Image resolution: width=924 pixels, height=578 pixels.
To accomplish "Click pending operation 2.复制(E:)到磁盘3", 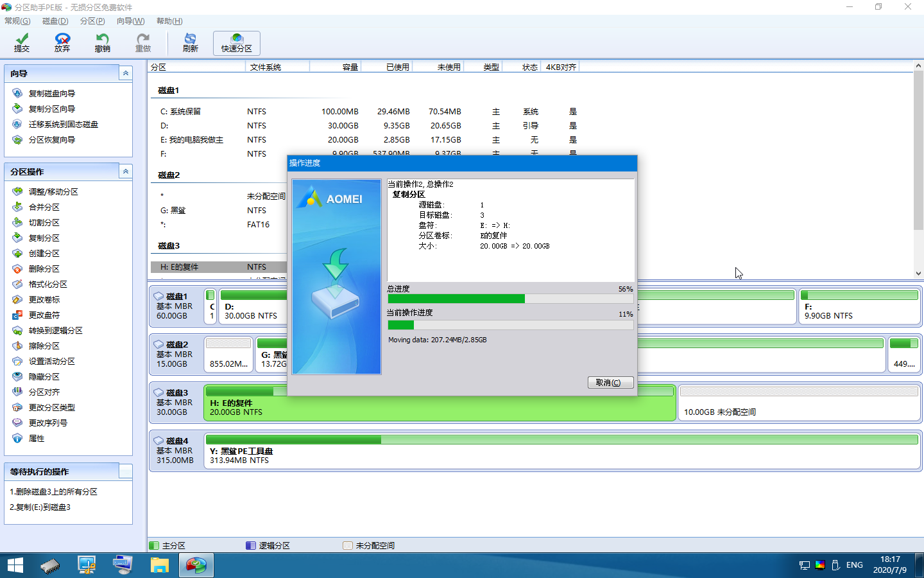I will (x=40, y=507).
